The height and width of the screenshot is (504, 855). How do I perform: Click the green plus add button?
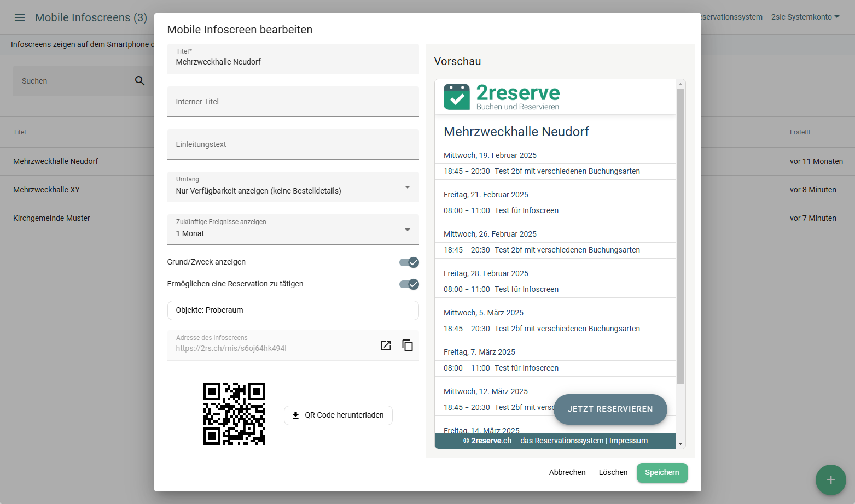click(830, 480)
